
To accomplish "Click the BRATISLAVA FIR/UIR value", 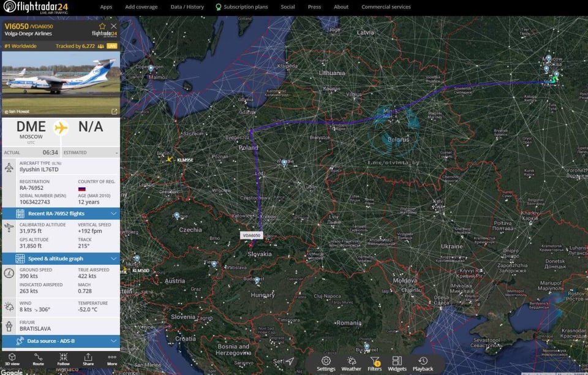I will [36, 328].
